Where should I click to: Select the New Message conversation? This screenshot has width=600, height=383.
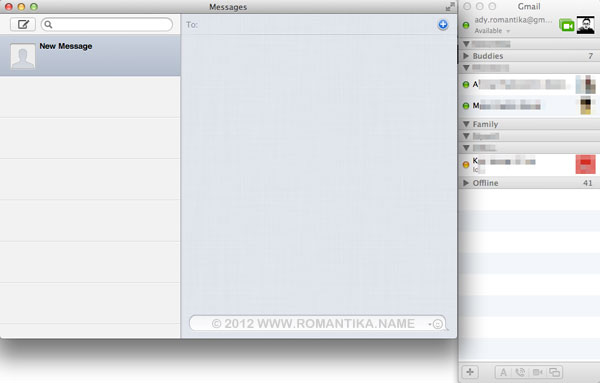coord(90,55)
